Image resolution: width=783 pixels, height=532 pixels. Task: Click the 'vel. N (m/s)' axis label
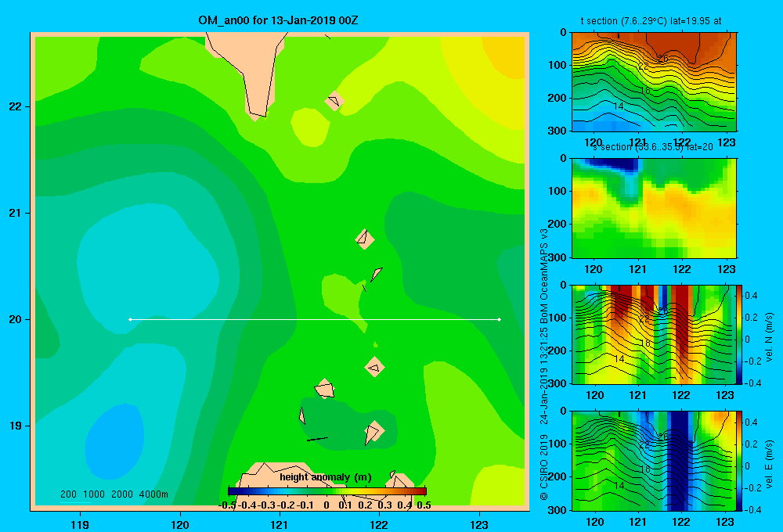point(769,337)
